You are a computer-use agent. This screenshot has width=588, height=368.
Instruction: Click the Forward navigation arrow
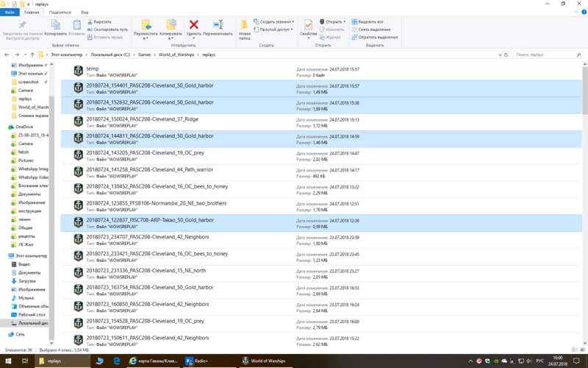point(17,54)
